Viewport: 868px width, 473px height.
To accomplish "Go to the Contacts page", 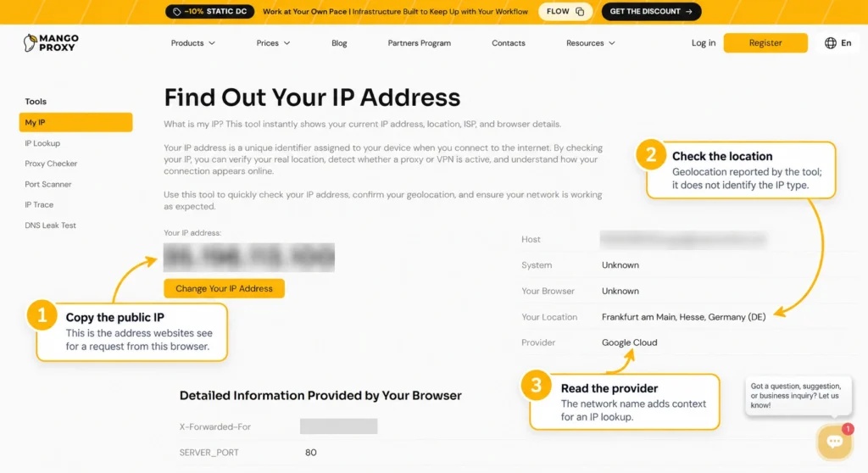I will [x=509, y=42].
